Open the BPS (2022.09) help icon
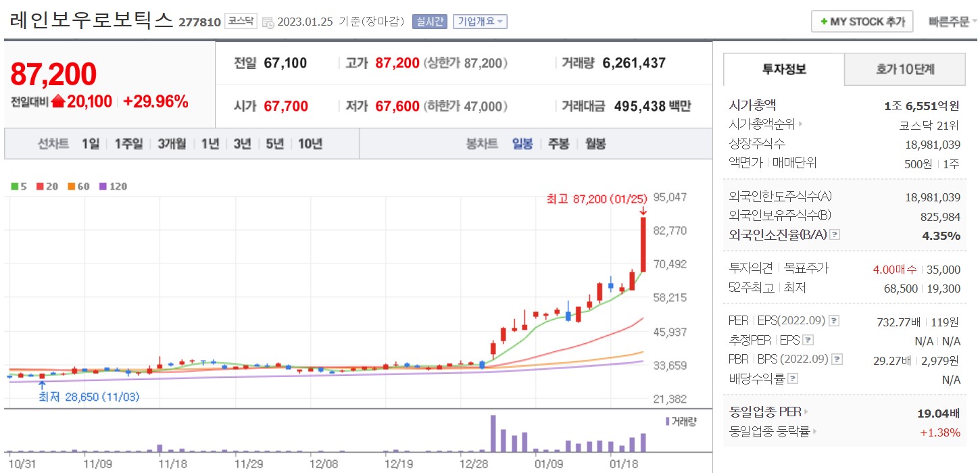The width and height of the screenshot is (980, 473). coord(835,359)
